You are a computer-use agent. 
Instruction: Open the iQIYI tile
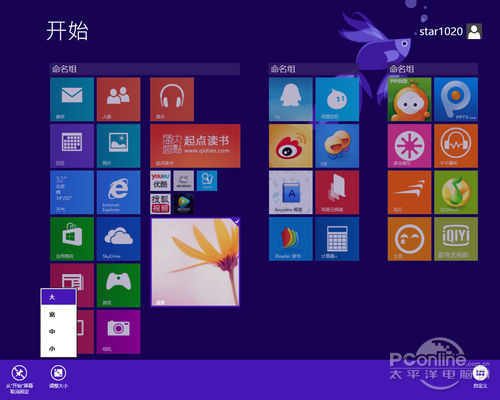pyautogui.click(x=456, y=239)
